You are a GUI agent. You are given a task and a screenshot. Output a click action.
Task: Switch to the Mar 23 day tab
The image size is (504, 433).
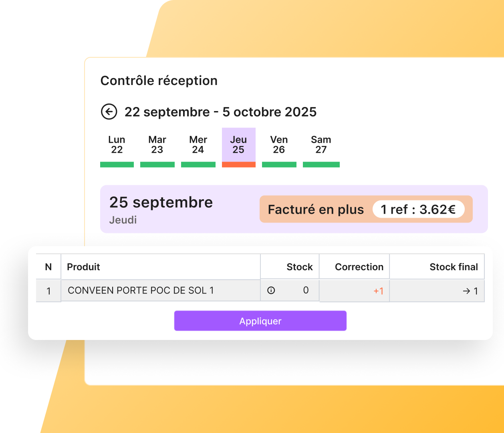pos(157,145)
